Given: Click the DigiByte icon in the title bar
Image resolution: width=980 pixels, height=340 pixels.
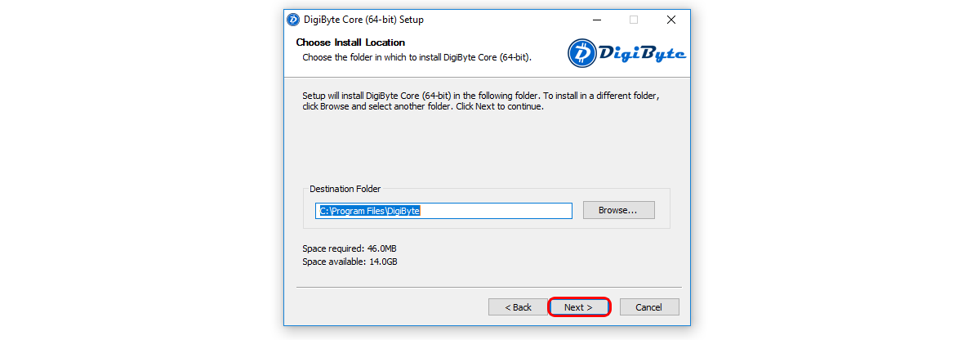Looking at the screenshot, I should (x=294, y=20).
